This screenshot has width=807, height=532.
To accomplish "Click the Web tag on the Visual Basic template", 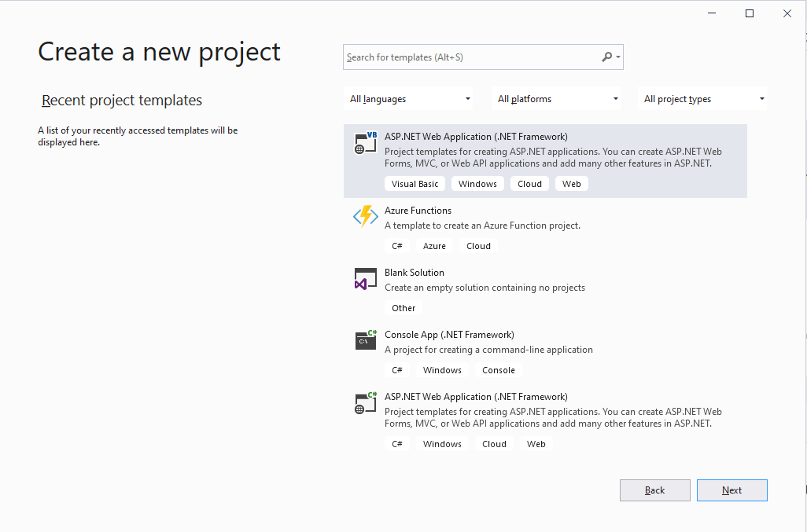I will 571,183.
